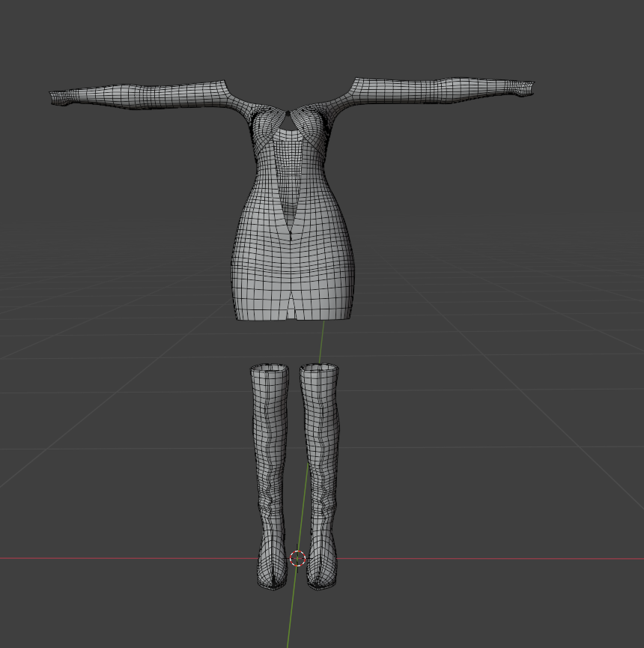Click the red-white 3D cursor at origin
Viewport: 644px width, 648px height.
coord(297,559)
